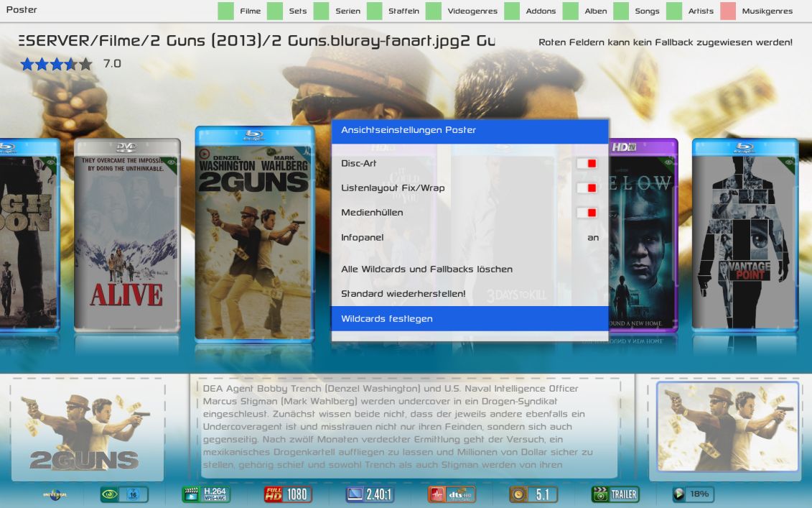Screen dimensions: 812x508
Task: Click the Blu-ray logo atop Vantage Point case
Action: [x=745, y=148]
